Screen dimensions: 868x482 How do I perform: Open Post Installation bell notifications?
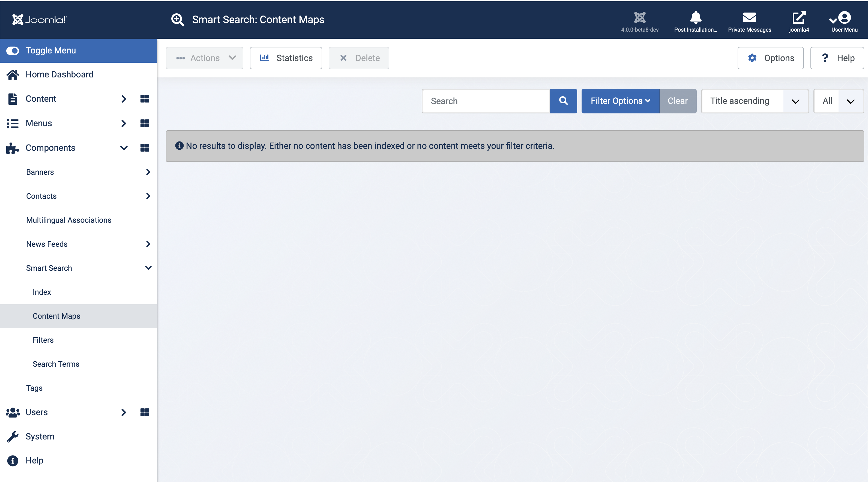click(x=696, y=17)
